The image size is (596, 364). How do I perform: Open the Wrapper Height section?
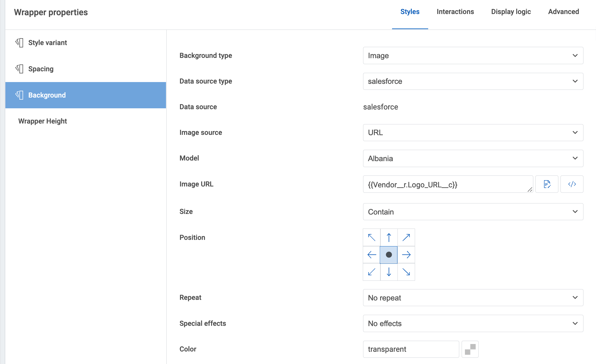pyautogui.click(x=86, y=121)
